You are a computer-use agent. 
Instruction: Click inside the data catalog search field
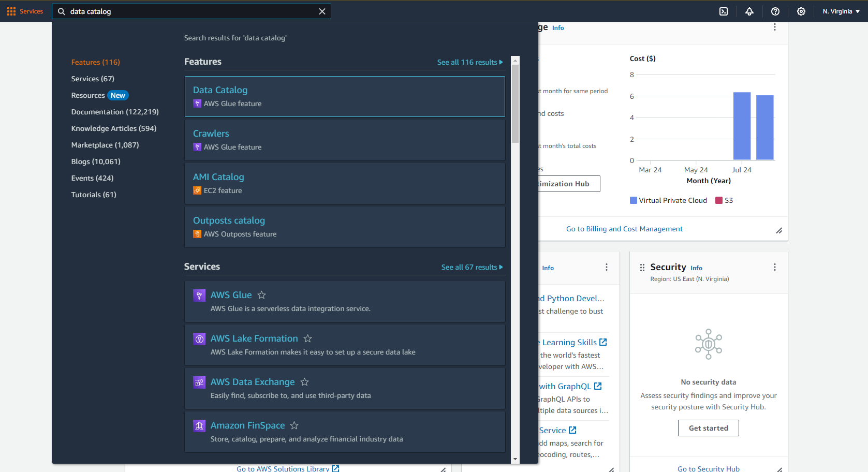click(x=192, y=11)
